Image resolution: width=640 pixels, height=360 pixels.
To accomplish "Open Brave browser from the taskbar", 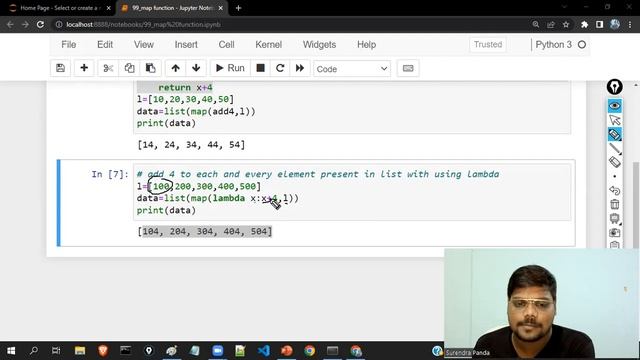I will tap(103, 351).
